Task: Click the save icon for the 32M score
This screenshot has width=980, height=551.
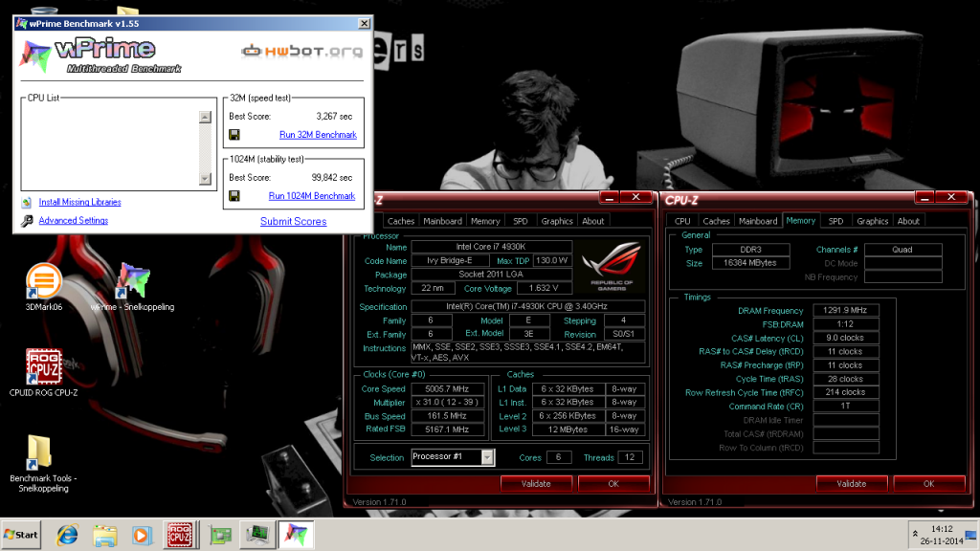Action: click(234, 135)
